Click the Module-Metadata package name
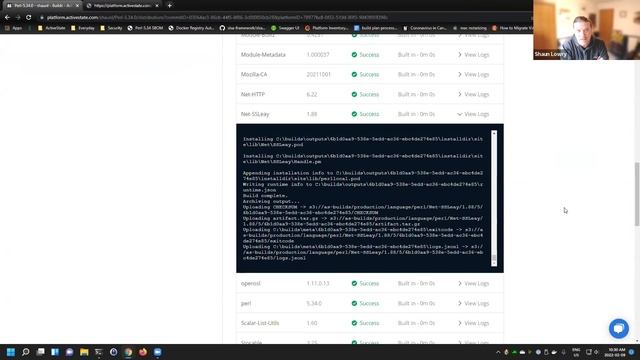Screen dimensions: 640x360 [x=263, y=55]
